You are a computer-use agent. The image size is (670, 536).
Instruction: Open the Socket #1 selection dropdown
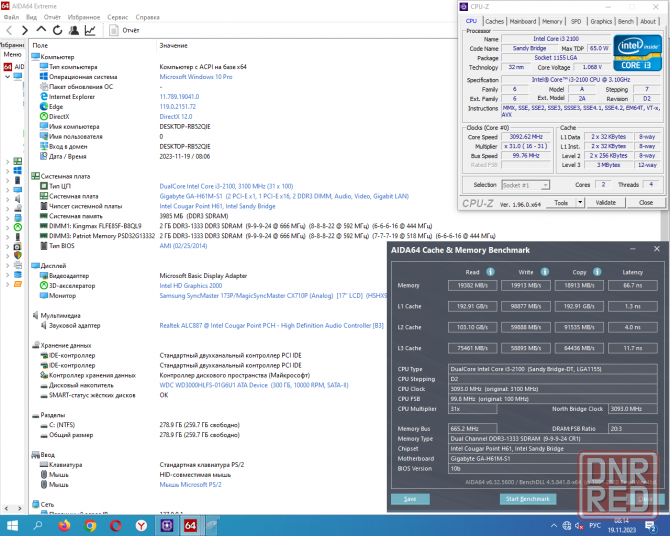coord(525,185)
